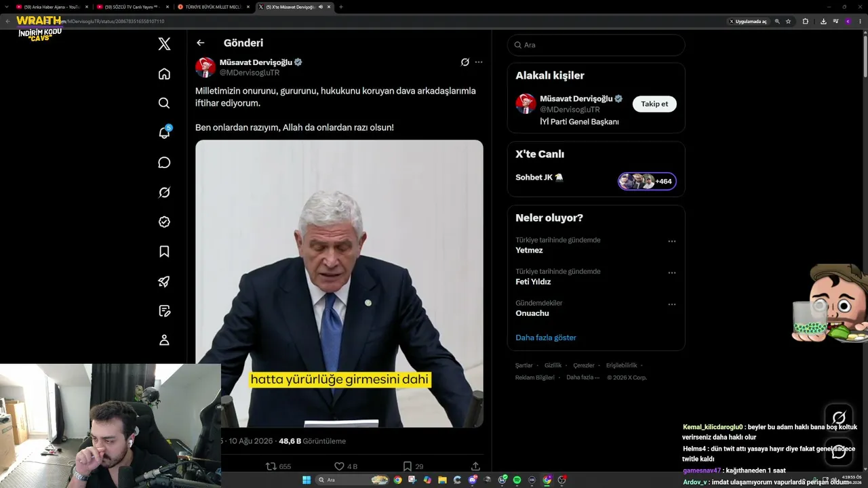
Task: Open more options for Feti Yıldız trend
Action: pyautogui.click(x=672, y=273)
